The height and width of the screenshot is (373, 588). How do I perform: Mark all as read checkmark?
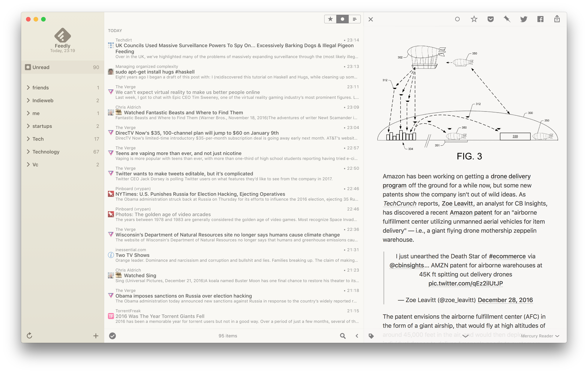click(112, 336)
